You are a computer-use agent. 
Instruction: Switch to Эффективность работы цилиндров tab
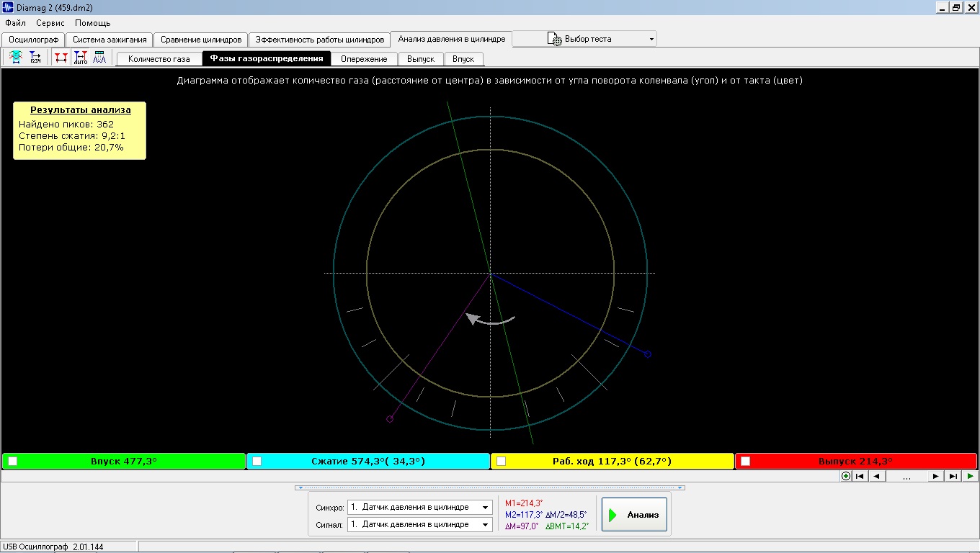point(320,40)
